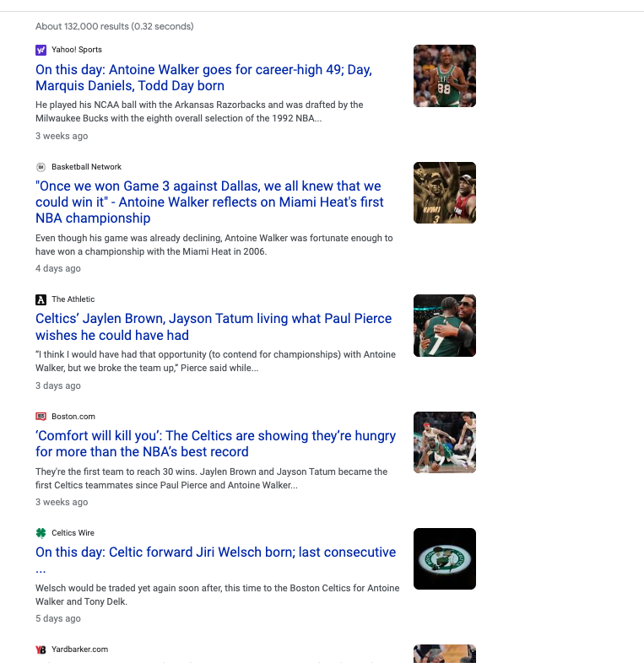Click the '5 days ago' timestamp
Image resolution: width=644 pixels, height=663 pixels.
point(58,618)
